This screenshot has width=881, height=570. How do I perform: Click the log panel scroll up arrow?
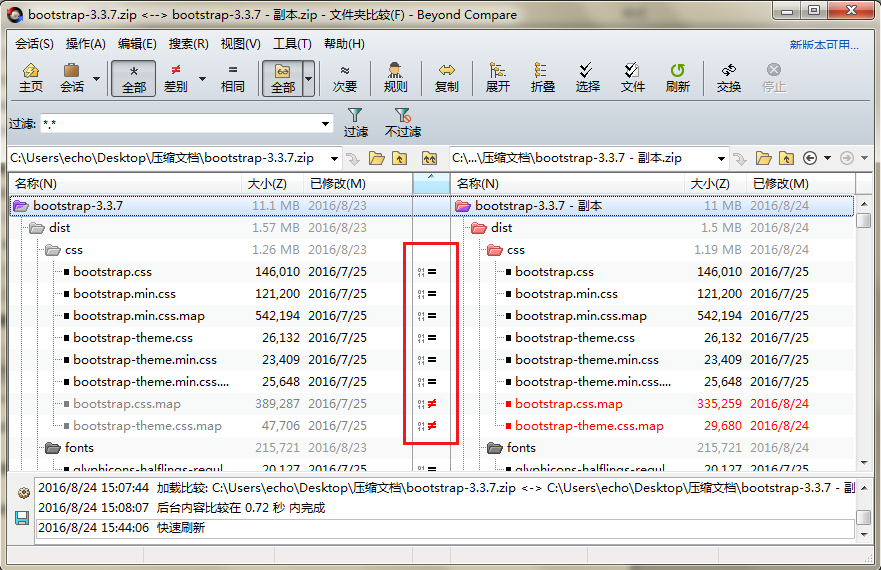pos(864,487)
